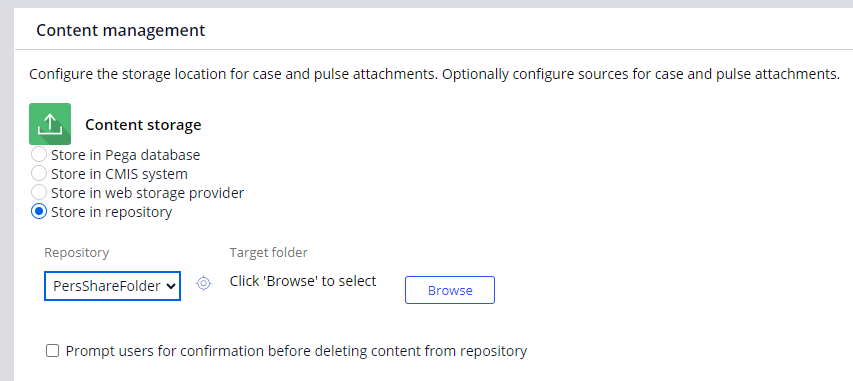Screen dimensions: 853x381
Task: Click the 'Prompt users for confirmation' label text
Action: tap(296, 351)
